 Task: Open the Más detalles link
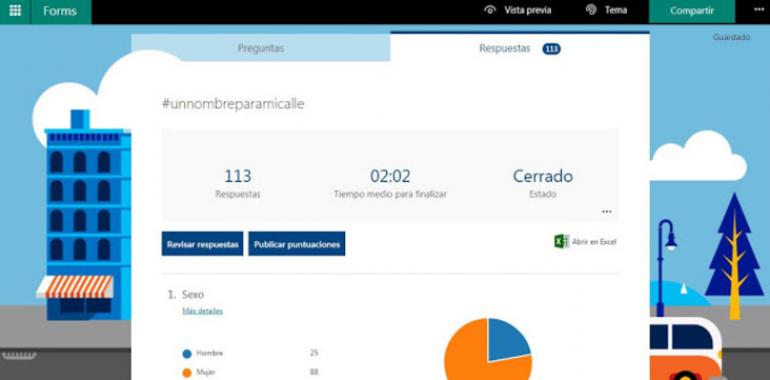tap(202, 311)
